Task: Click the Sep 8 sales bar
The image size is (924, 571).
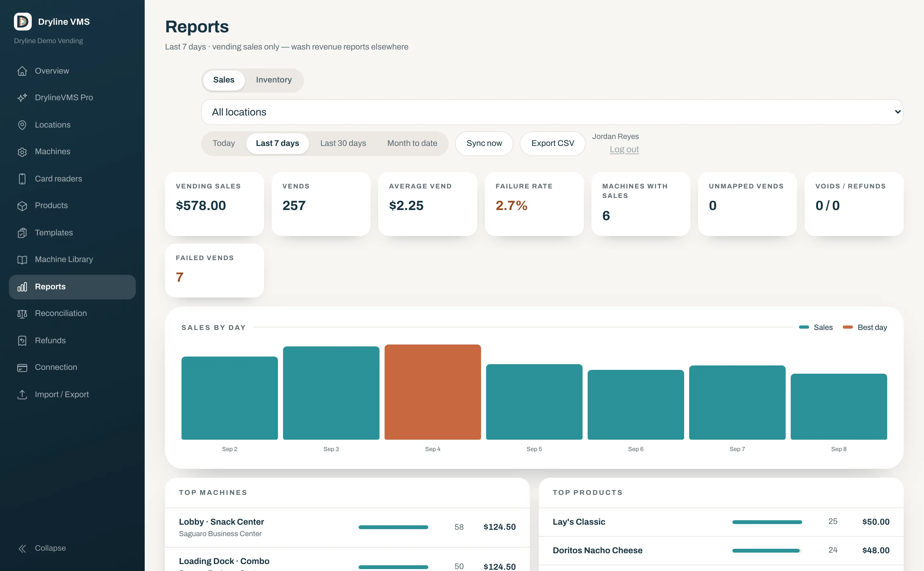Action: tap(839, 407)
